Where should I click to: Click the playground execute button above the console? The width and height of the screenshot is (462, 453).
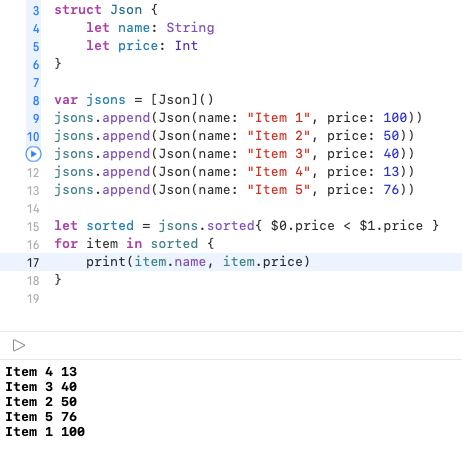19,345
